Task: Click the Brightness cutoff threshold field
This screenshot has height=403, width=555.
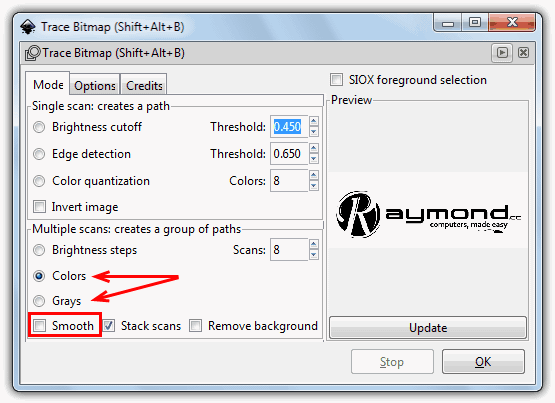Action: (x=289, y=127)
